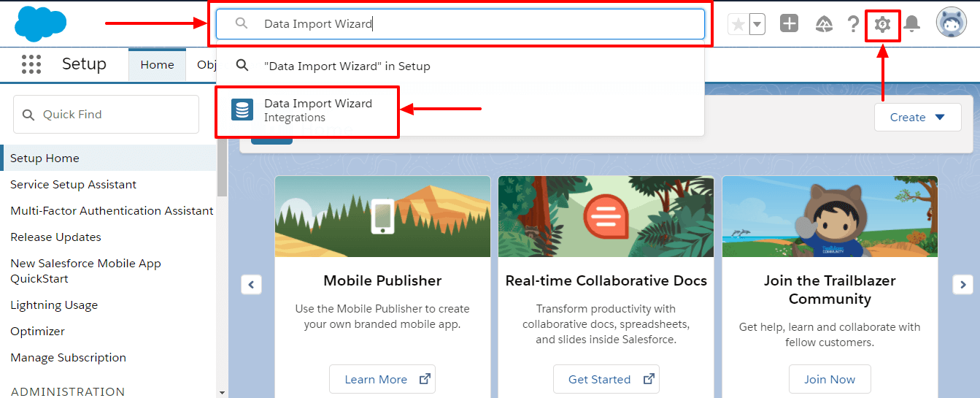Viewport: 980px width, 398px height.
Task: Open Lightning Usage in sidebar
Action: pos(54,305)
